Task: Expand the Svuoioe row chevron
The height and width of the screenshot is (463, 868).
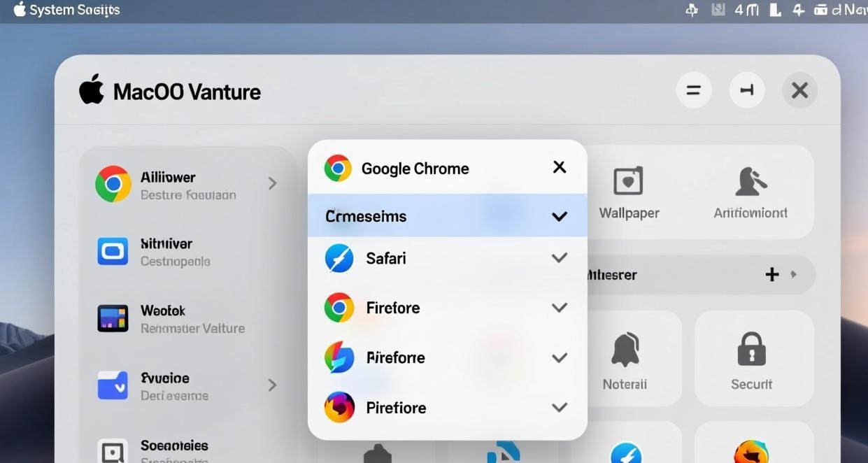Action: (273, 385)
